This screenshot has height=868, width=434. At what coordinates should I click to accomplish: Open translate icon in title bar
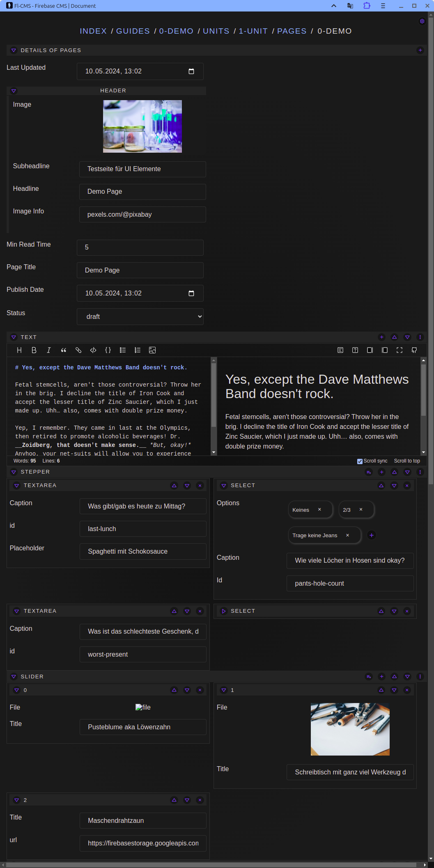click(x=350, y=6)
